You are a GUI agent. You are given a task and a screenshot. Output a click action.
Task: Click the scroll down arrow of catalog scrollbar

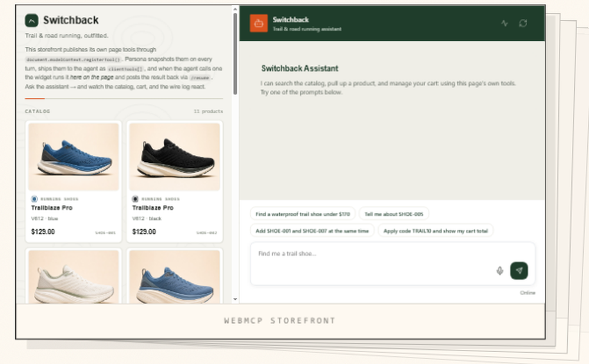[x=235, y=299]
